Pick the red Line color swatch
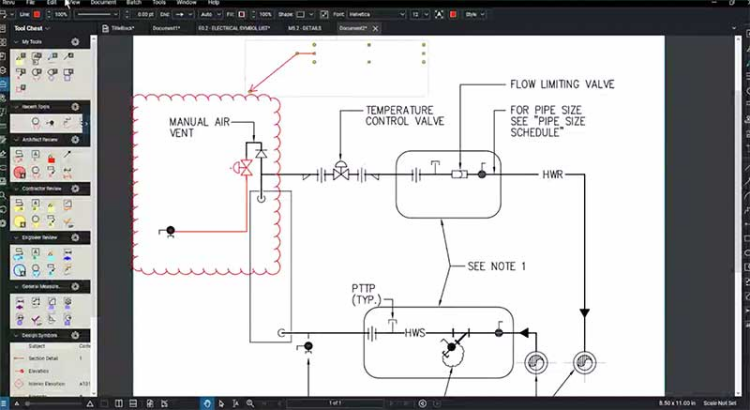This screenshot has height=410, width=750. tap(36, 15)
